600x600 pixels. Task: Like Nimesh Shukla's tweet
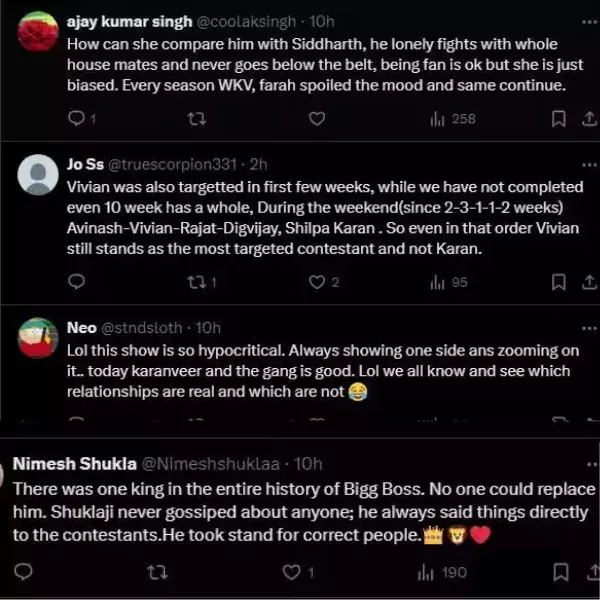pyautogui.click(x=291, y=572)
